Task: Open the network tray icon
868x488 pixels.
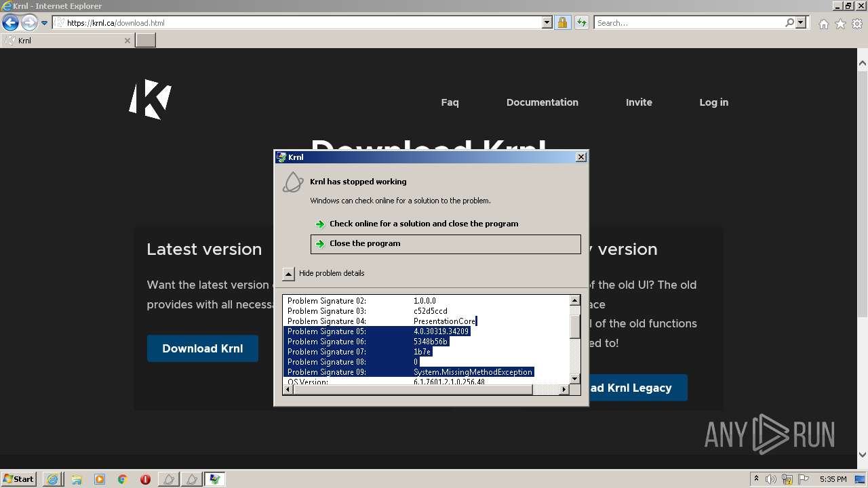Action: pos(787,479)
